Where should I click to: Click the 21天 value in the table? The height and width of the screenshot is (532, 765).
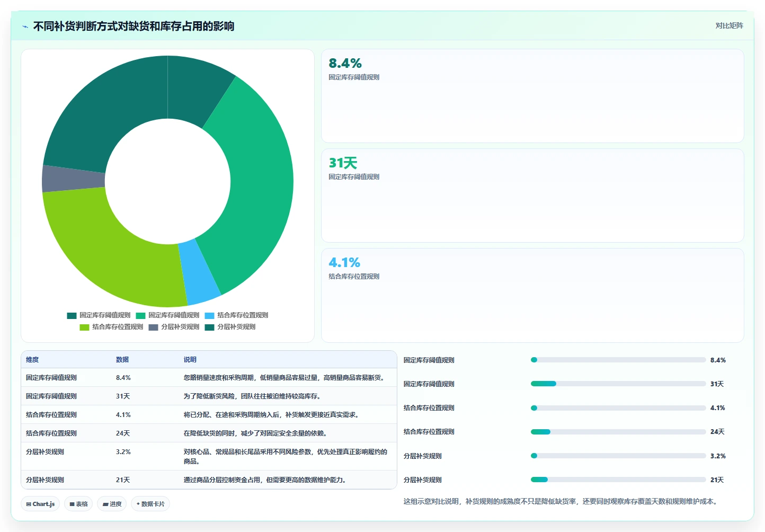click(x=123, y=480)
